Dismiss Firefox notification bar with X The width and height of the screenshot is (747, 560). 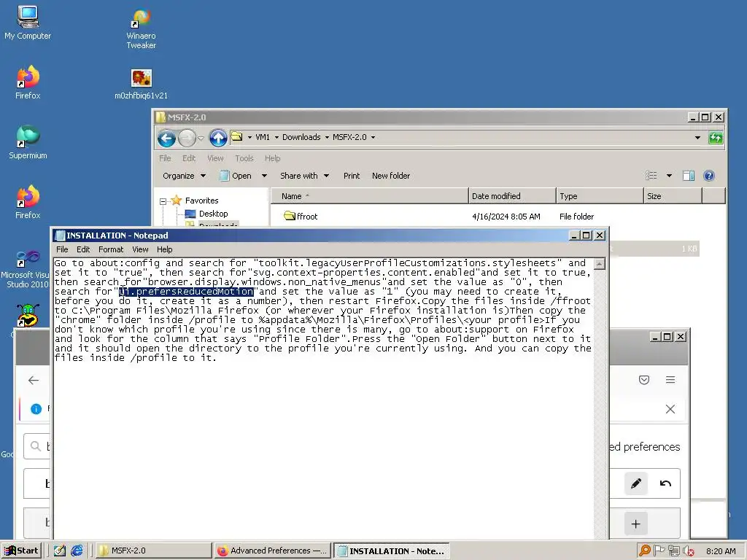pos(670,409)
